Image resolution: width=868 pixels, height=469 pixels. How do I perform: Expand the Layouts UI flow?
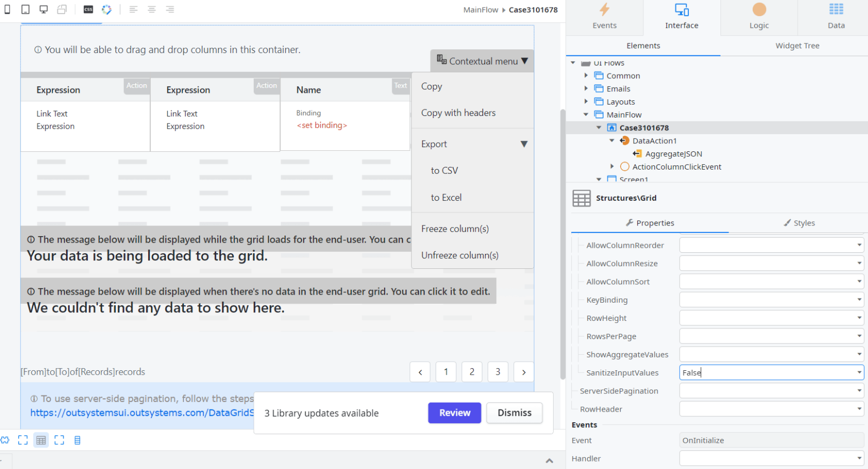click(x=586, y=101)
